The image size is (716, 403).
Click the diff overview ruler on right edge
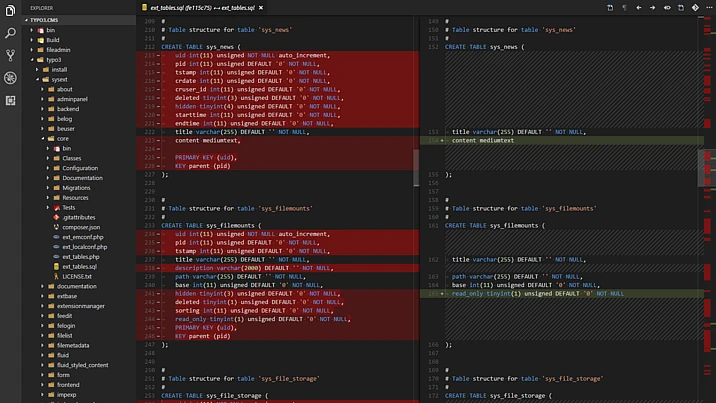coord(708,160)
